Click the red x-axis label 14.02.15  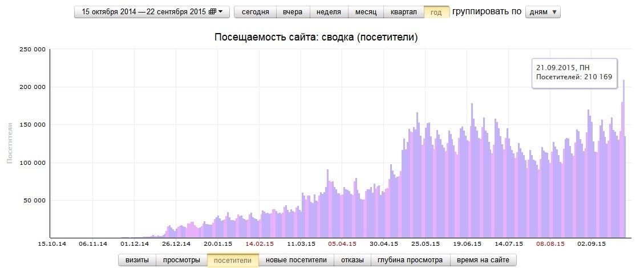point(260,244)
